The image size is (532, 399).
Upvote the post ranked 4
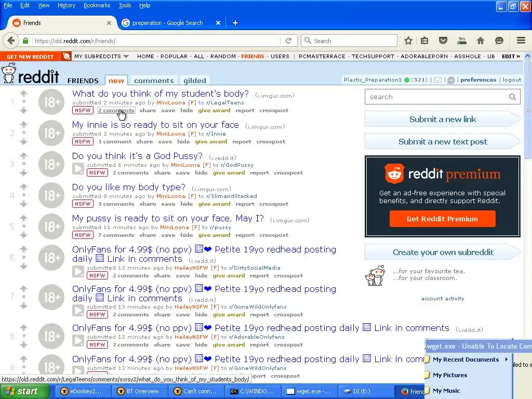coord(23,187)
